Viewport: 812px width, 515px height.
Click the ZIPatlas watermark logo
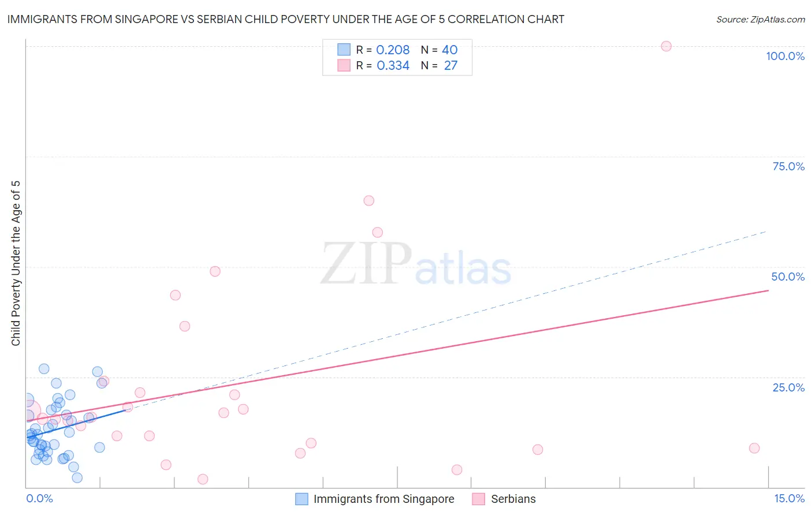coord(416,264)
